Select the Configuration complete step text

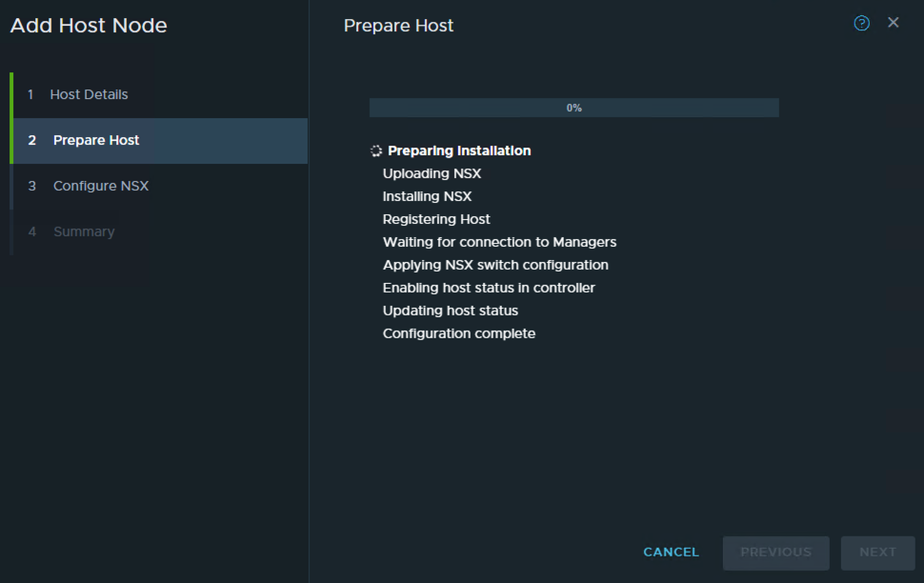(x=459, y=333)
